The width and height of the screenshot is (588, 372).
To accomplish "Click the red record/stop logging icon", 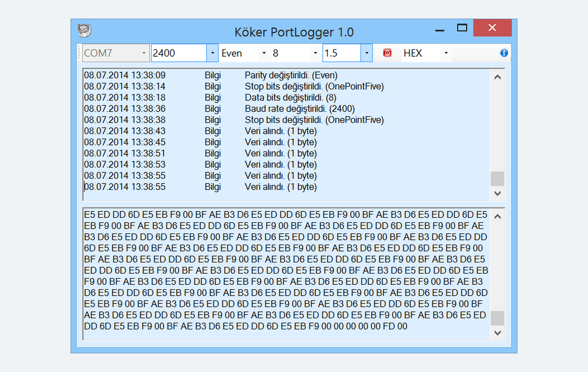I will [x=387, y=53].
